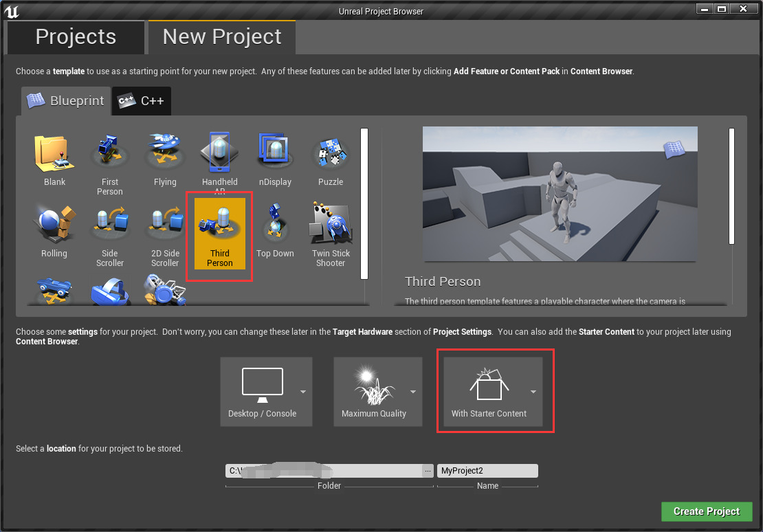The height and width of the screenshot is (532, 763).
Task: Browse for folder with the ellipsis button
Action: [x=428, y=471]
